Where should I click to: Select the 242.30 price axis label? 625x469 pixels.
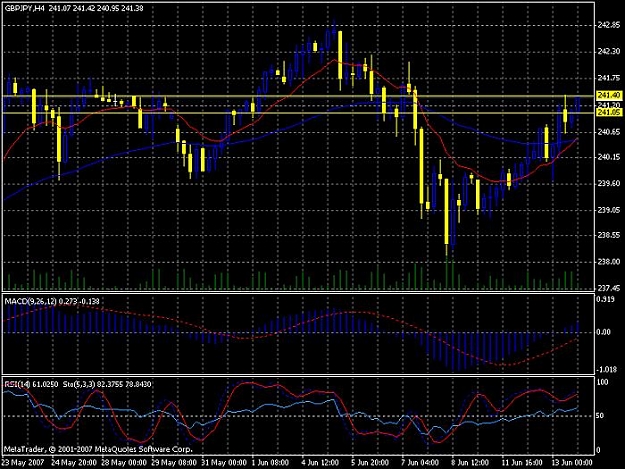pos(609,51)
